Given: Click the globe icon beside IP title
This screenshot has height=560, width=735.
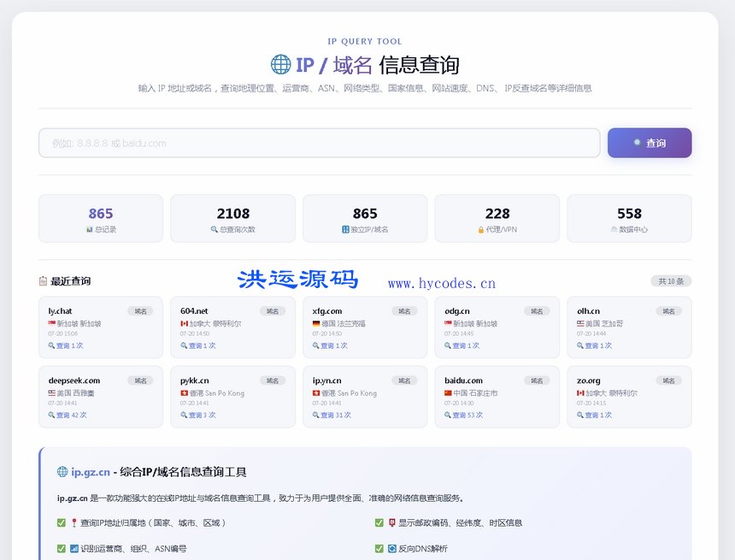Looking at the screenshot, I should (x=281, y=64).
